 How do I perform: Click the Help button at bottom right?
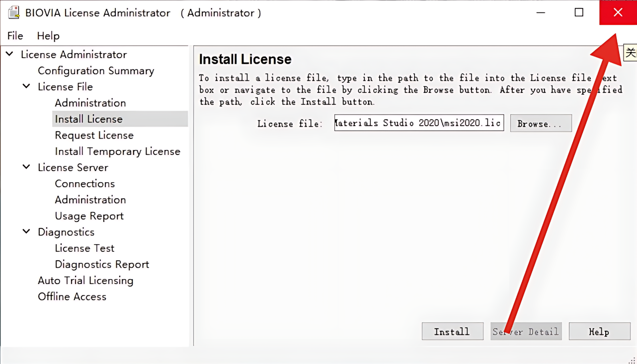(x=599, y=331)
